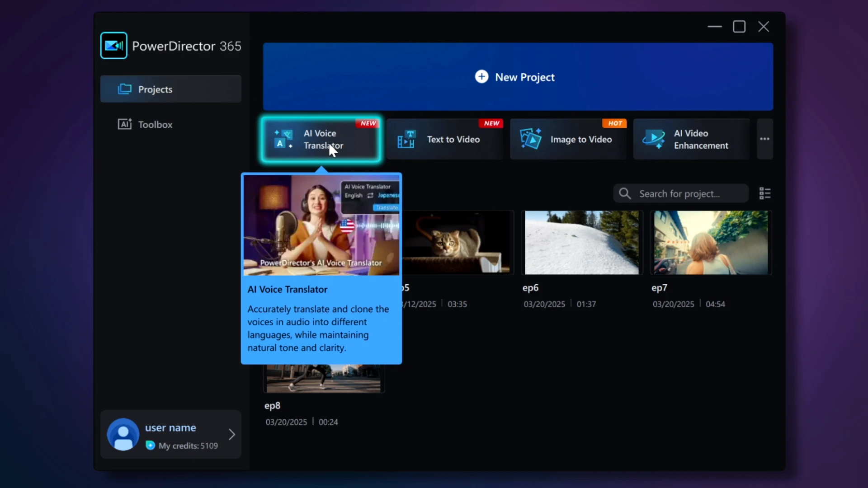Close the PowerDirector window
Viewport: 868px width, 488px height.
coord(764,27)
